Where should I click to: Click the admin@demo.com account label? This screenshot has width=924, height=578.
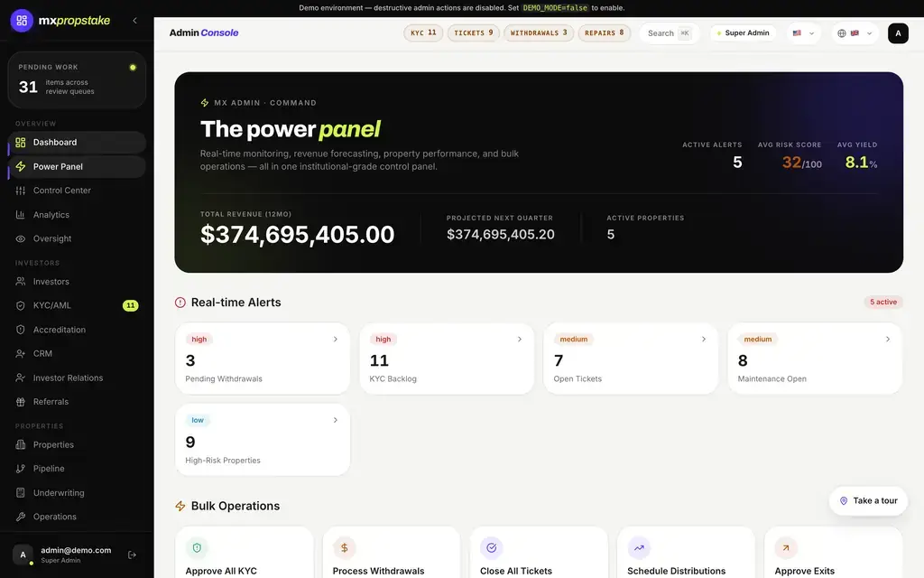[76, 550]
